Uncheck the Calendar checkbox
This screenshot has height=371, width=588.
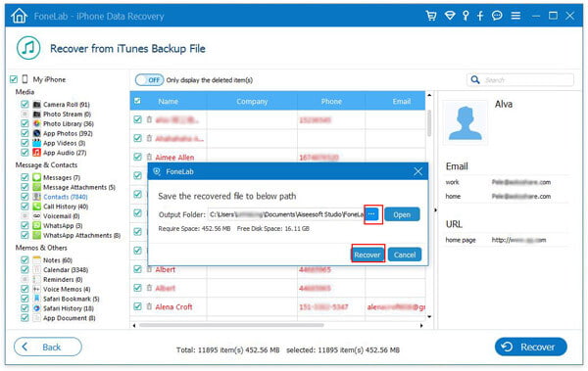point(24,270)
